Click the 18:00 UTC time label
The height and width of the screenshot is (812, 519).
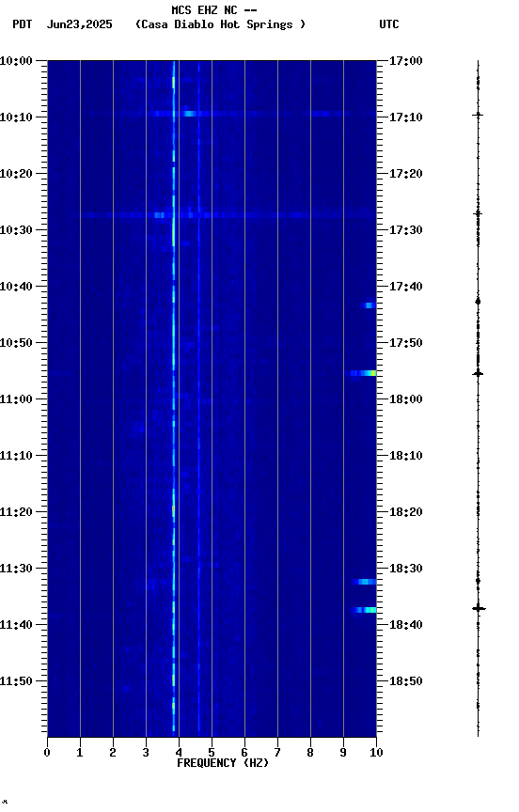tap(406, 399)
